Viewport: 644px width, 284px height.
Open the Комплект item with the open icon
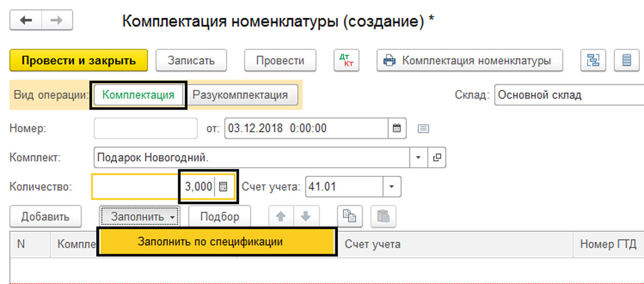click(x=437, y=158)
